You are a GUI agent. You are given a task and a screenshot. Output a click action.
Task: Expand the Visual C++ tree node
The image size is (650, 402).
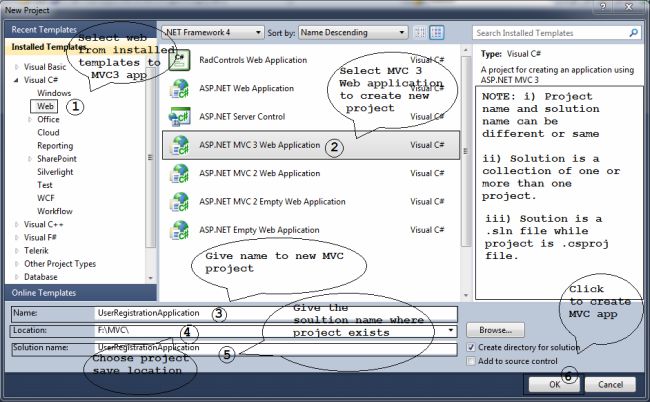pyautogui.click(x=17, y=224)
